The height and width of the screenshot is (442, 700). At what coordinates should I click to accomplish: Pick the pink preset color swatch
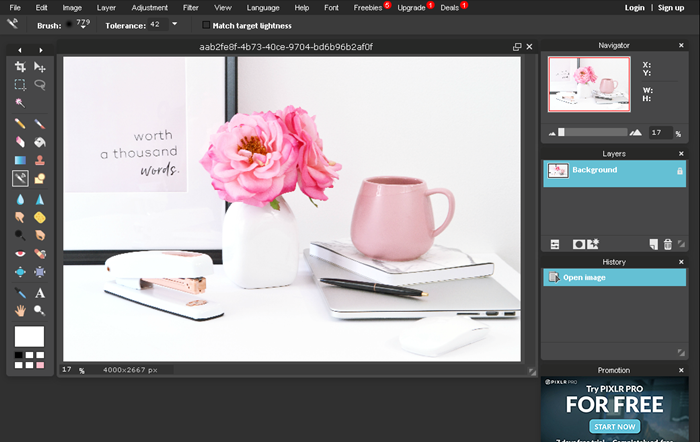pyautogui.click(x=40, y=365)
